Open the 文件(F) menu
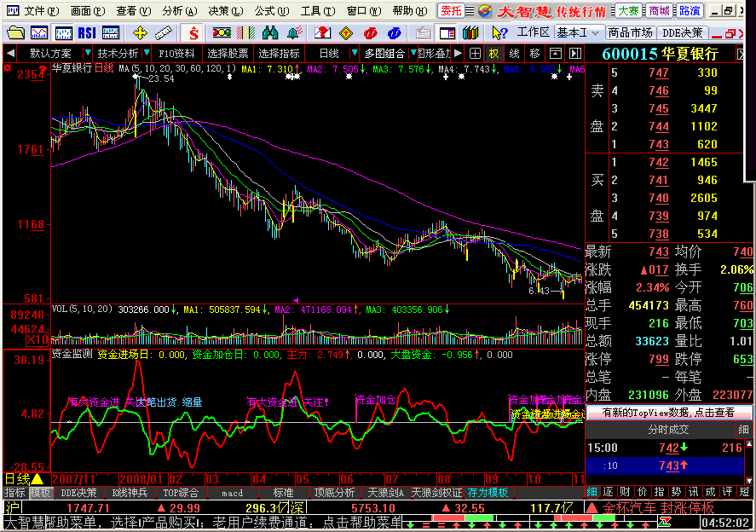 (x=42, y=10)
